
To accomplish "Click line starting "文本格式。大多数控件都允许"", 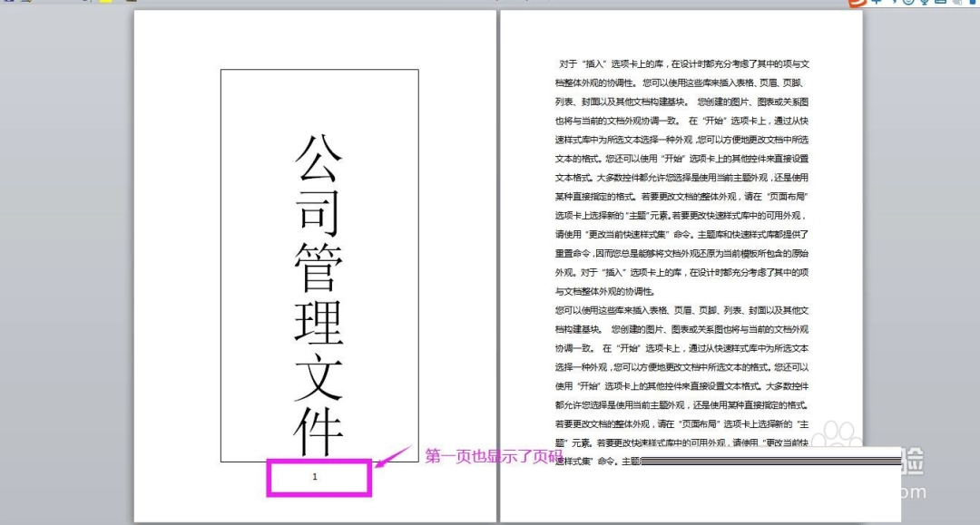I will point(681,178).
